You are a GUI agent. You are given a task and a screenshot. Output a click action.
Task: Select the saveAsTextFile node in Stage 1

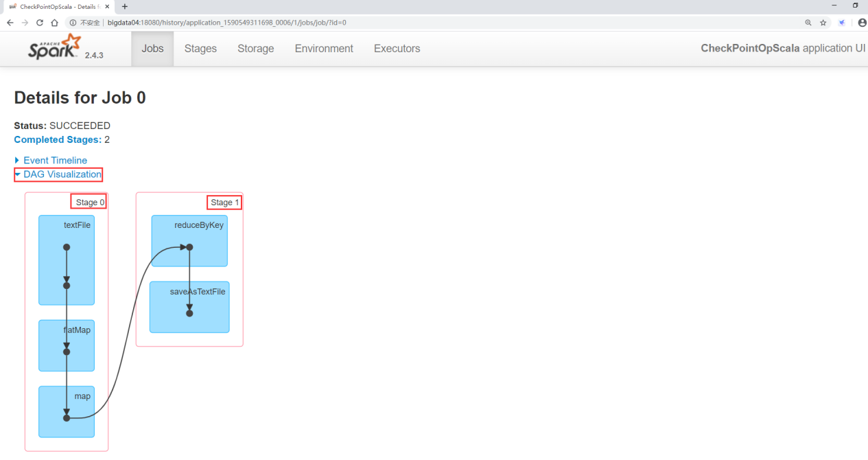(x=189, y=307)
